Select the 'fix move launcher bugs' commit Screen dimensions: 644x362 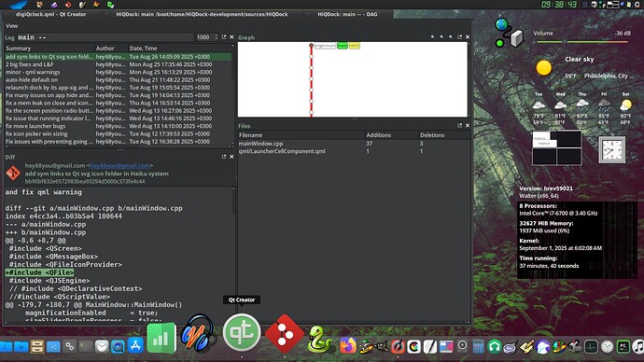click(x=119, y=126)
